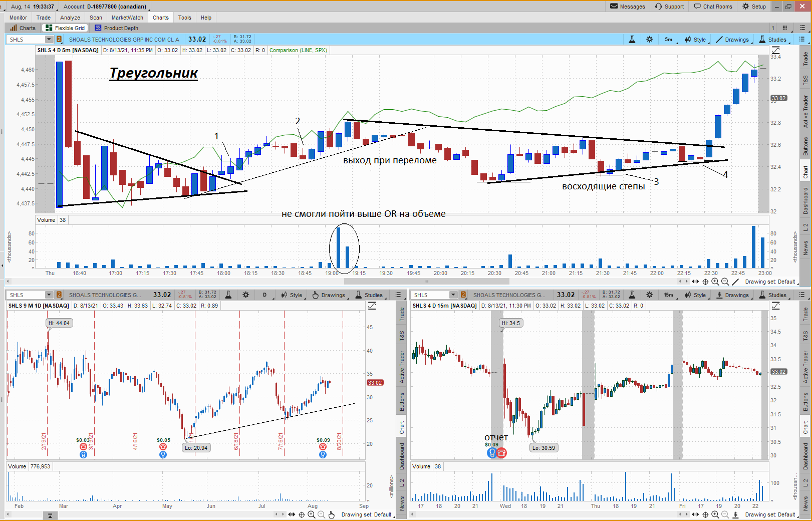
Task: Select pointer hand tool below daily chart
Action: coord(332,514)
